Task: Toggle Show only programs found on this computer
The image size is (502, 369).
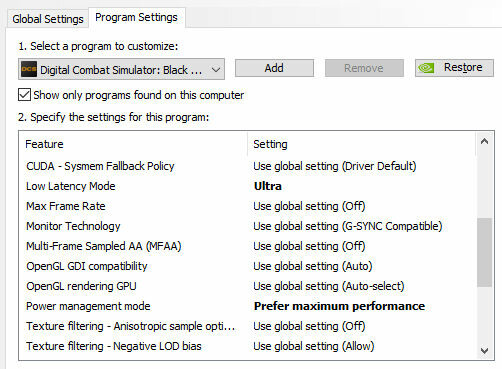Action: coord(25,95)
